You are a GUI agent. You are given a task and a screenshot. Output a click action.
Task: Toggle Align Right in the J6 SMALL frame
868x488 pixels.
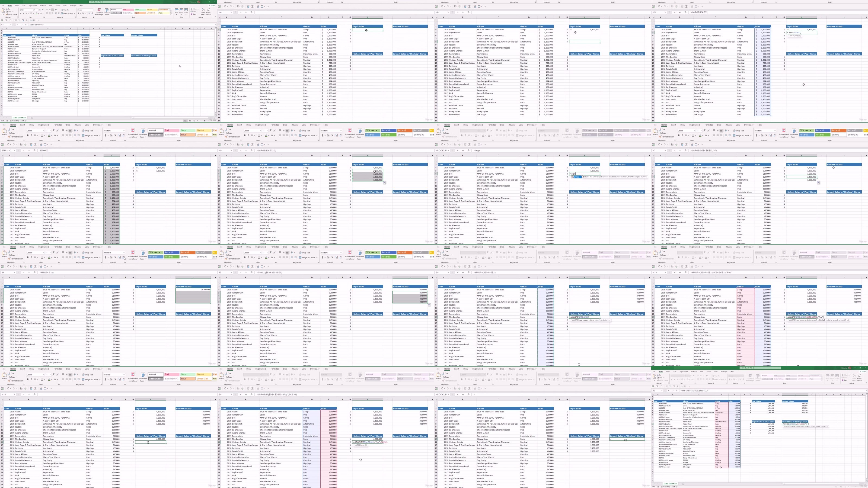288,257
